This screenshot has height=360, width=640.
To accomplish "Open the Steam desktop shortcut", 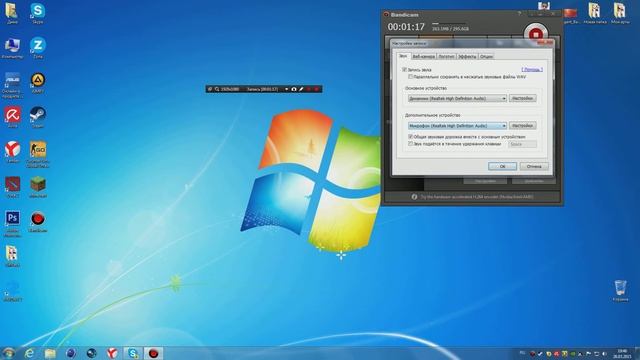I will [x=38, y=118].
